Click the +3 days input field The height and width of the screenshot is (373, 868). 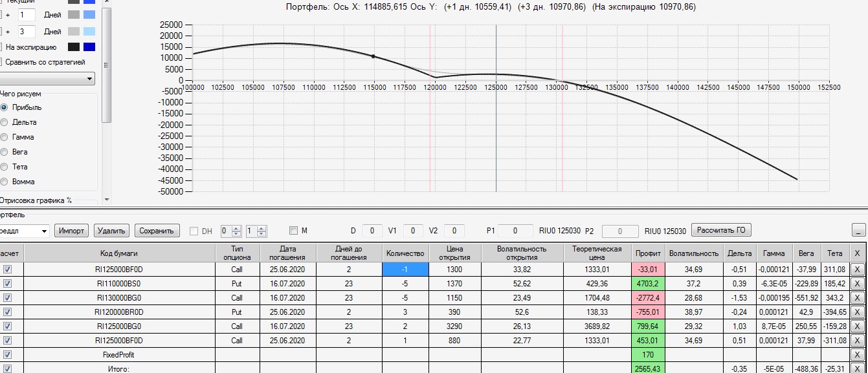(x=26, y=32)
